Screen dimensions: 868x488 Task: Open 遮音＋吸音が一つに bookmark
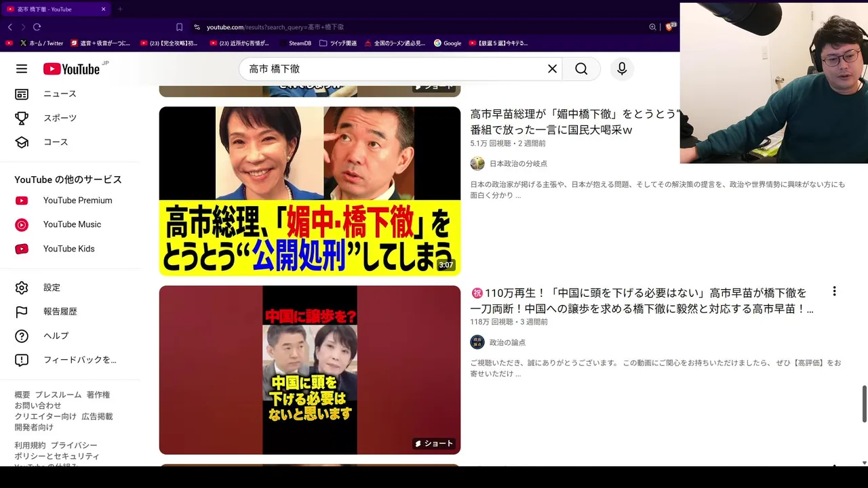[x=100, y=43]
